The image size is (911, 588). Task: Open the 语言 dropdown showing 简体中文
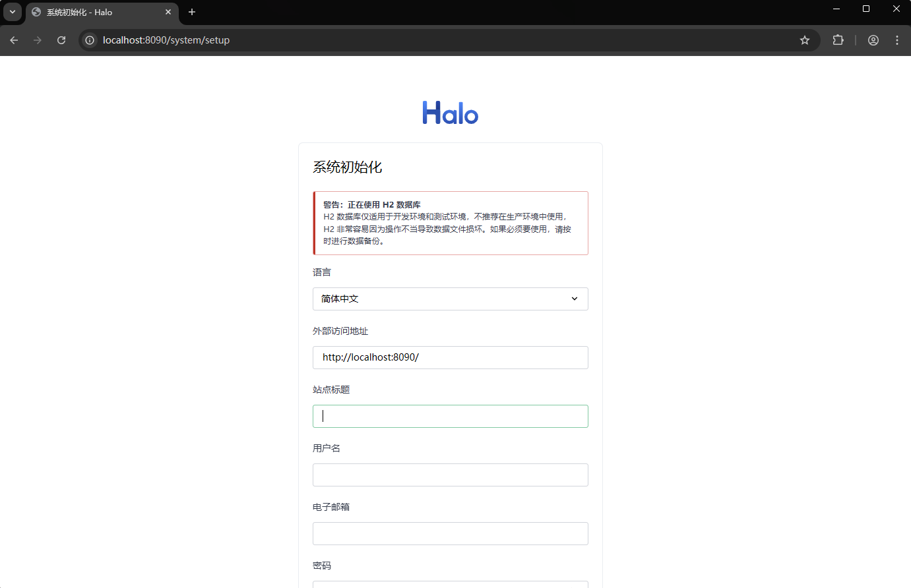point(451,299)
